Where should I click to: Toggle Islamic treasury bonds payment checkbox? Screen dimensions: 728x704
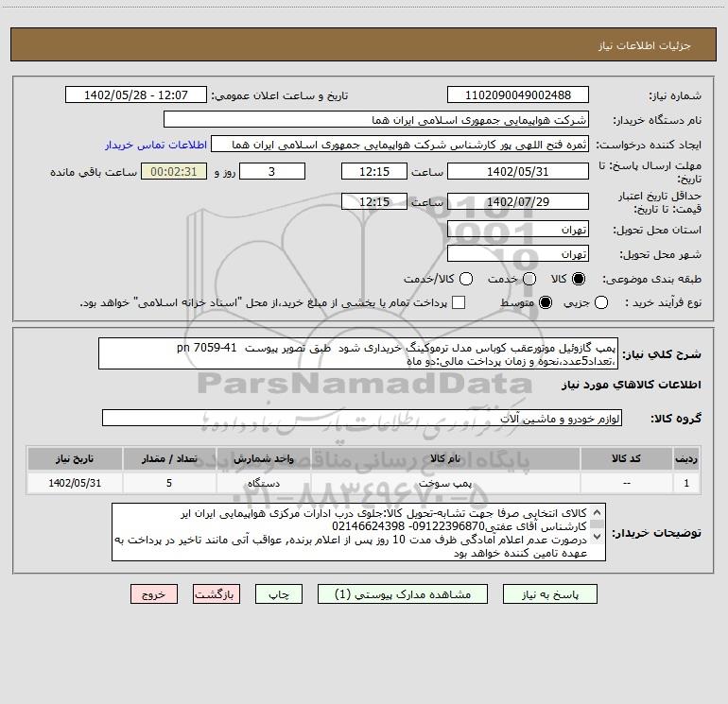pos(459,302)
